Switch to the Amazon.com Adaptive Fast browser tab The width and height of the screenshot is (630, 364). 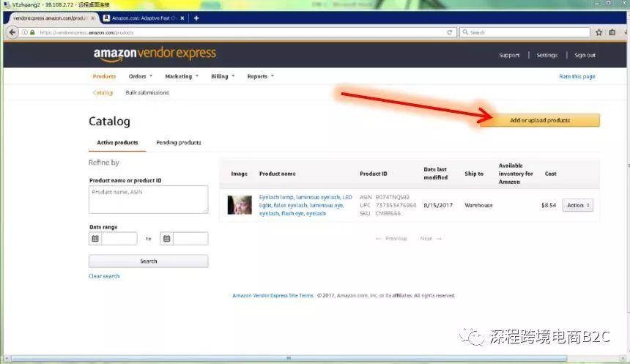click(x=143, y=18)
